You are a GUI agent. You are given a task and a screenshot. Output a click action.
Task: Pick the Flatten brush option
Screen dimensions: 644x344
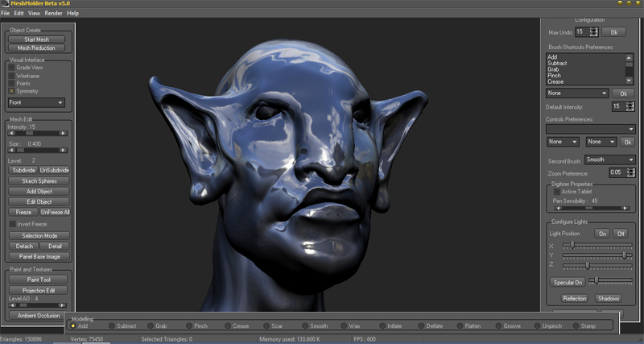pyautogui.click(x=459, y=325)
